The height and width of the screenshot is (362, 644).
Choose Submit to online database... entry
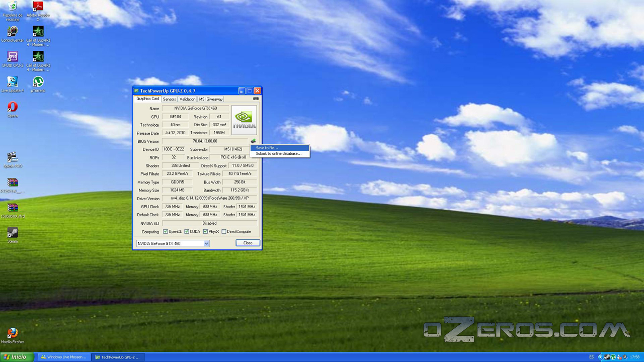coord(280,153)
